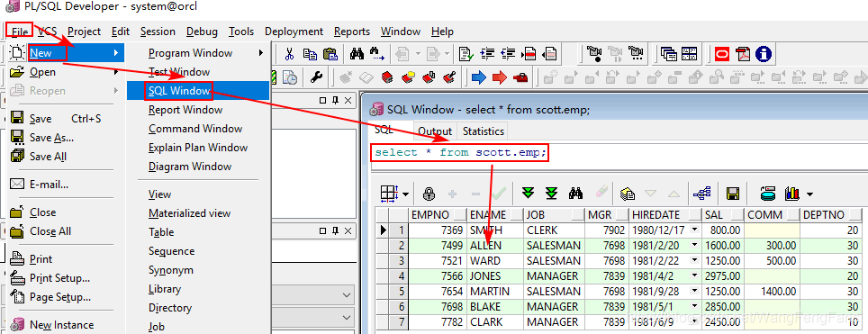This screenshot has height=334, width=868.
Task: Click the Uncomment selection toolbar icon
Action: coord(549,53)
